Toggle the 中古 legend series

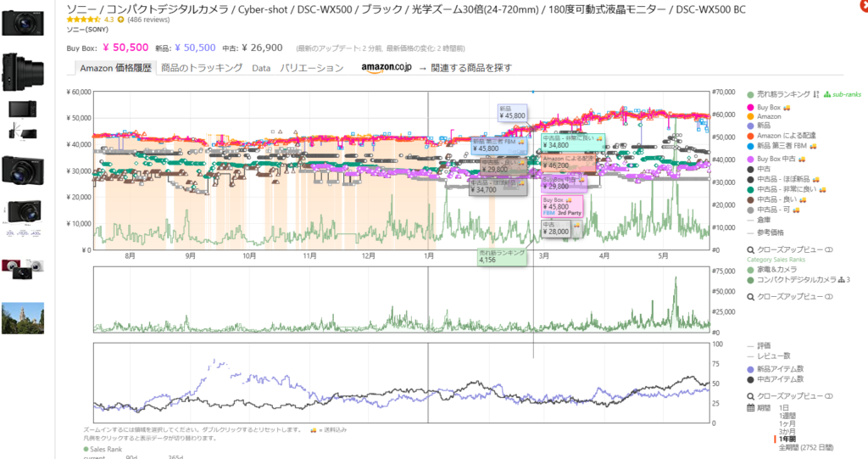pyautogui.click(x=759, y=169)
